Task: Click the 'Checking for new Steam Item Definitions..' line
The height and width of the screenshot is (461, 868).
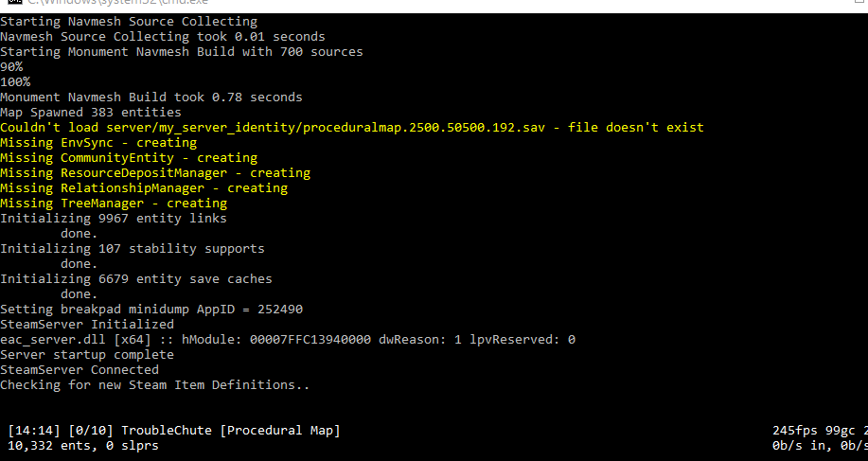Action: coord(155,384)
